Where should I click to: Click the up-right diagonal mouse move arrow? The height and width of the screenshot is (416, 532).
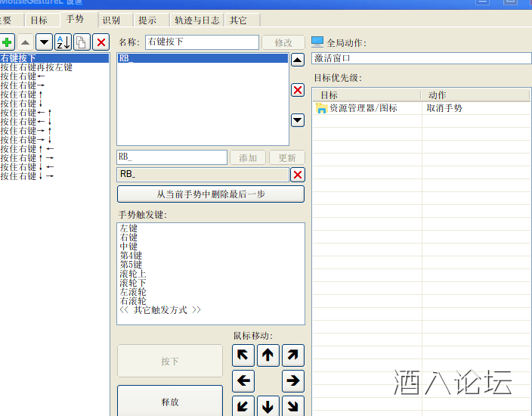[x=293, y=355]
